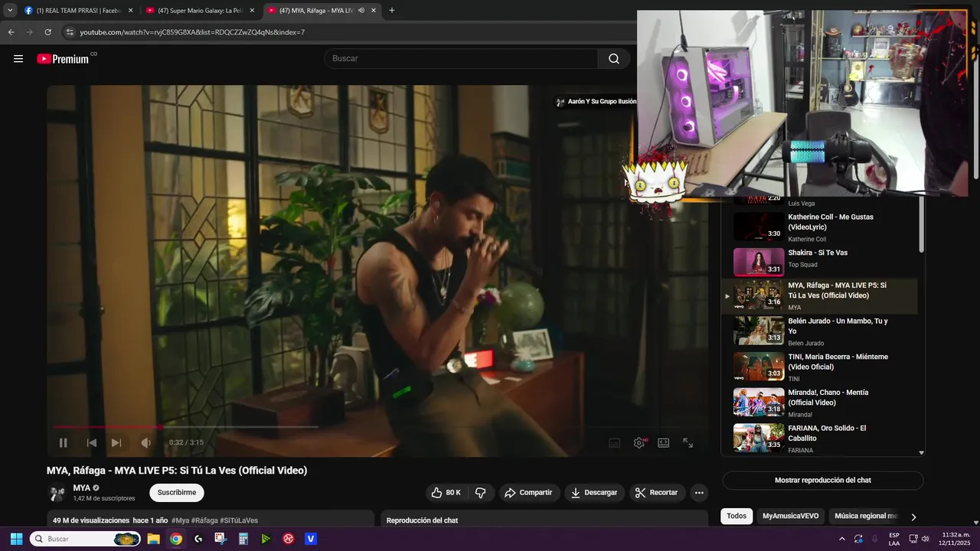Toggle subtitles on the video player
The image size is (980, 551).
coord(614,443)
